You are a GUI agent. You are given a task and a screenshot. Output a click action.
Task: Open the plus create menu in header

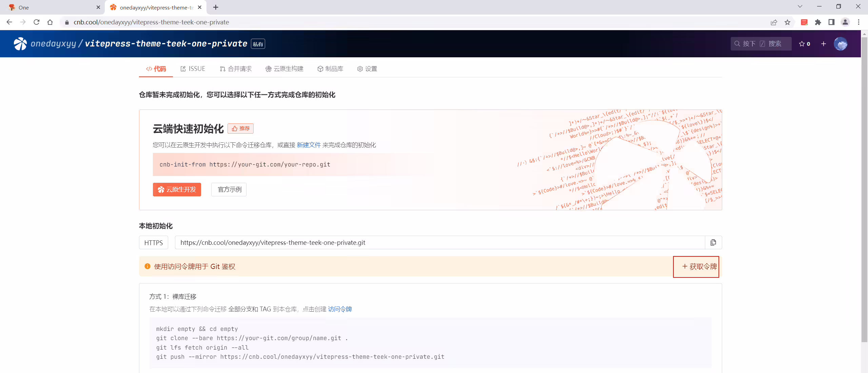pos(824,44)
